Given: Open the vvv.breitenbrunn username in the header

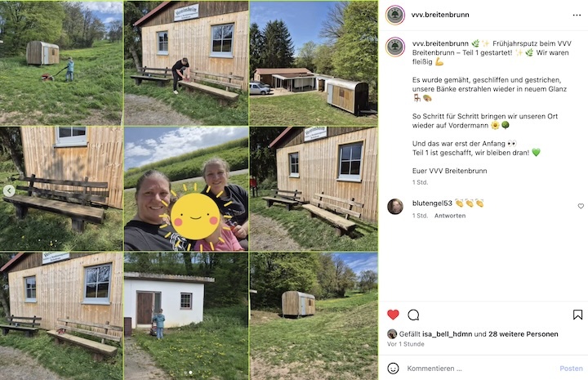Looking at the screenshot, I should [x=440, y=15].
